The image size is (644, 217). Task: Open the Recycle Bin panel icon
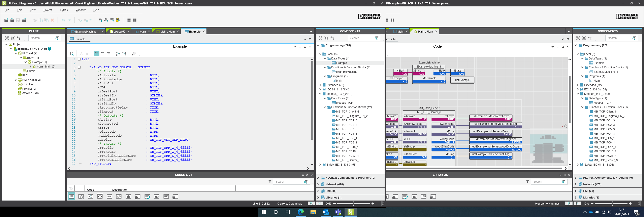coord(175,197)
